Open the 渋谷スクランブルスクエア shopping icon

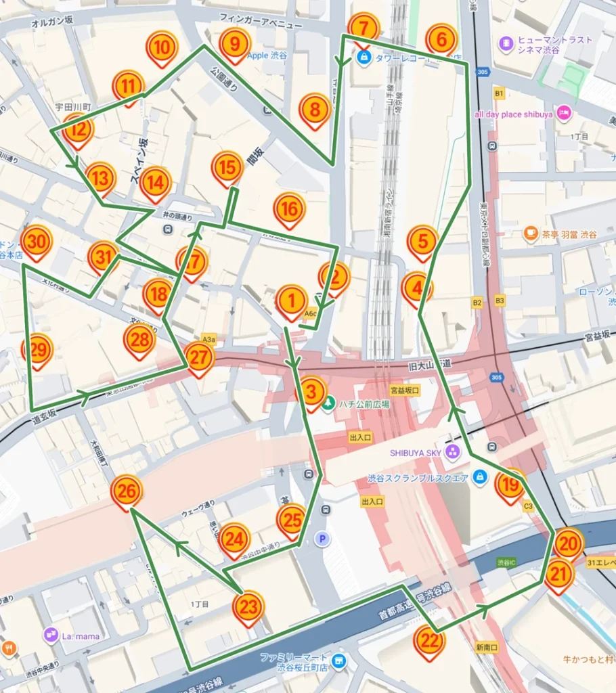click(x=480, y=478)
